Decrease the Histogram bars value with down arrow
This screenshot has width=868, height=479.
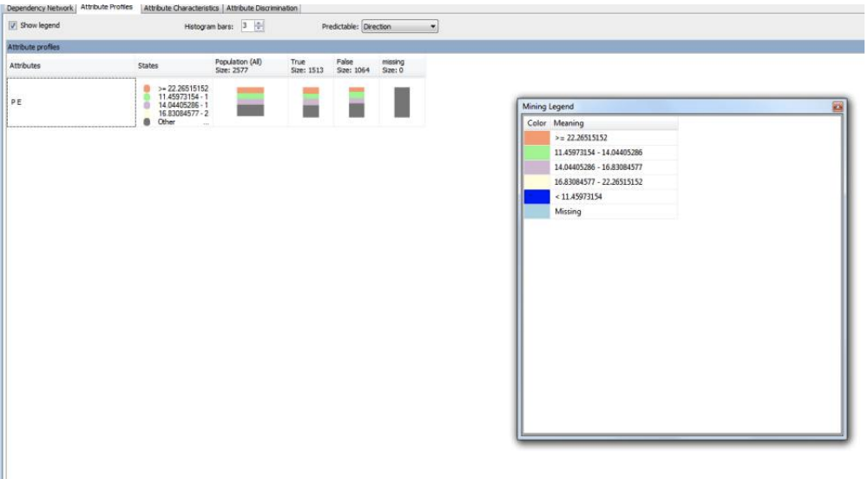(260, 30)
